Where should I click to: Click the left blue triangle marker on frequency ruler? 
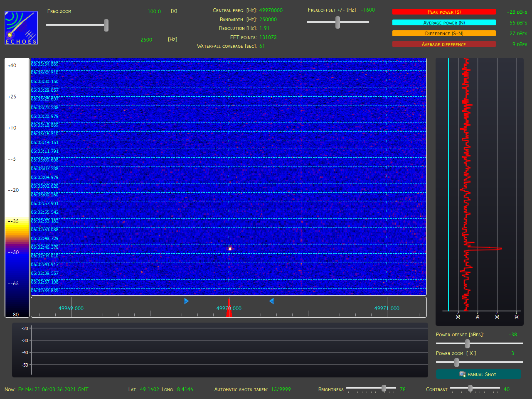point(187,301)
